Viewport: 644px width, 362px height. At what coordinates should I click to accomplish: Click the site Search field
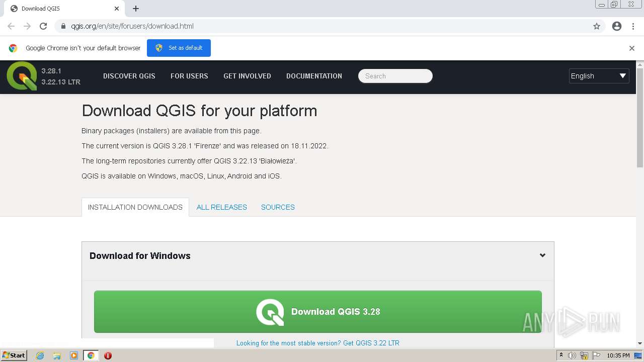[x=395, y=76]
